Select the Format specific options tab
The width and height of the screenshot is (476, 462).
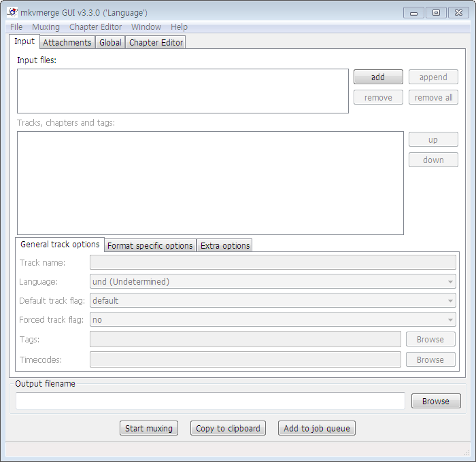[150, 245]
